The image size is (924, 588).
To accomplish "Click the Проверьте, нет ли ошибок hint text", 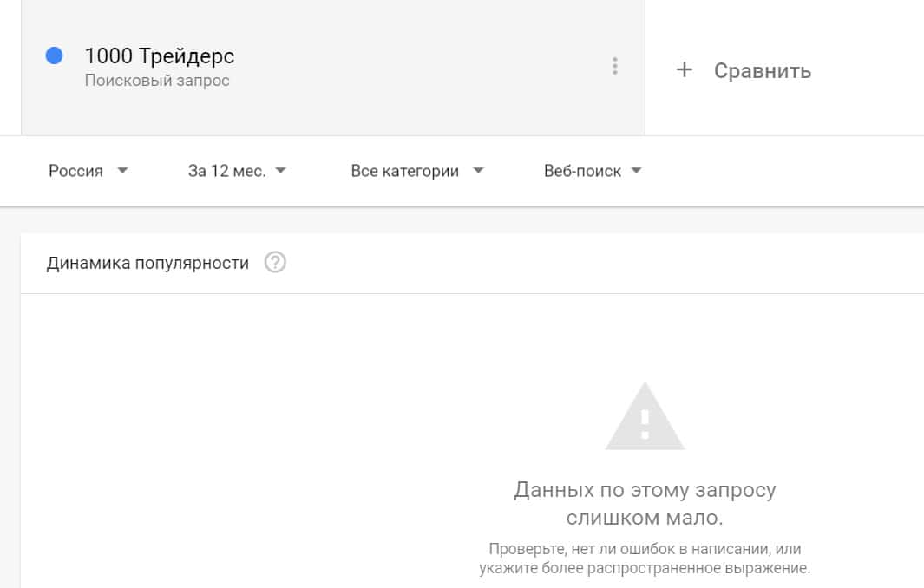I will pos(645,559).
